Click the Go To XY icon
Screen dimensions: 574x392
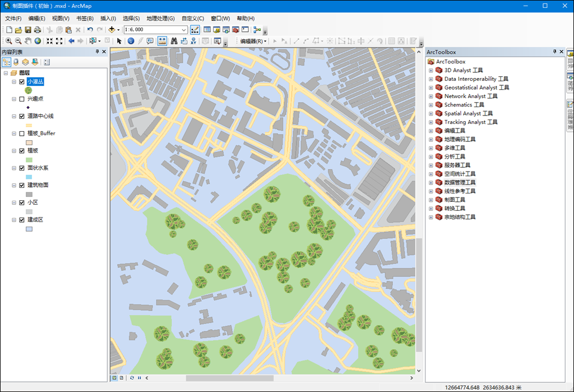[193, 41]
